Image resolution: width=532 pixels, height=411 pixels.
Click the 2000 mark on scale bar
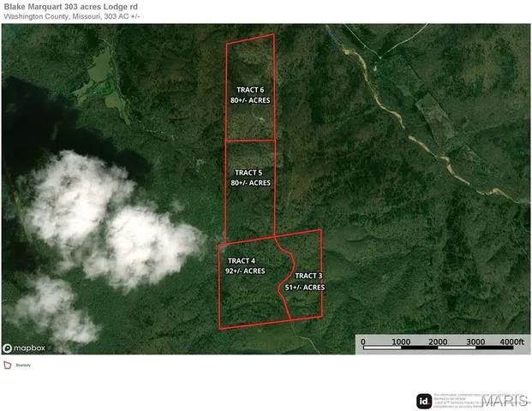(x=438, y=342)
